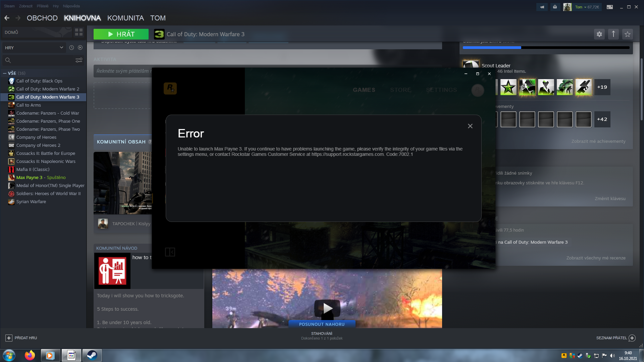Open the KOMUNITA tab

coord(125,18)
